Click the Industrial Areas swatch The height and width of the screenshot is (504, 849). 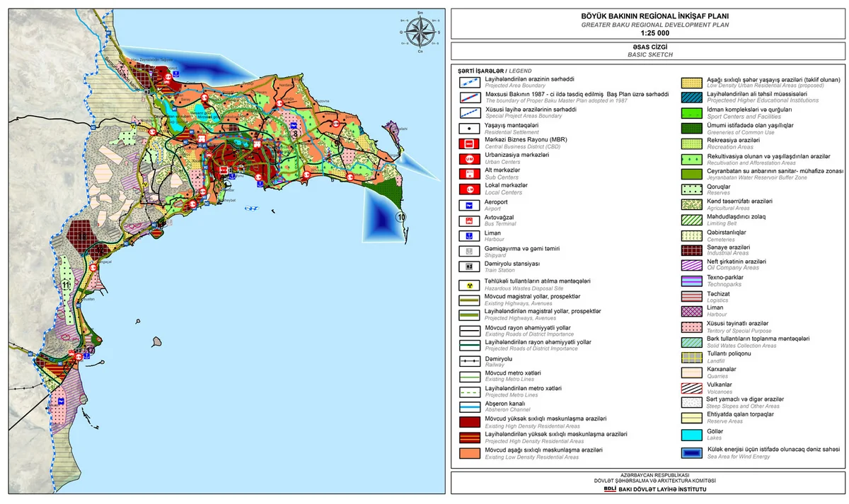691,250
